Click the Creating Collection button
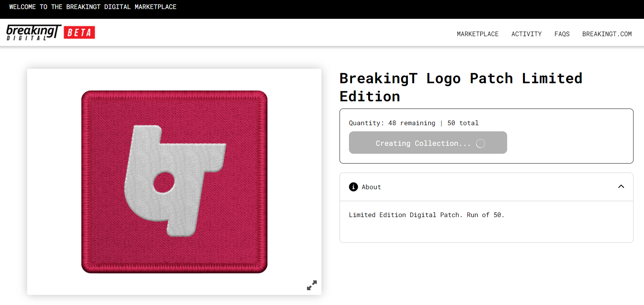This screenshot has width=644, height=305. pos(422,143)
